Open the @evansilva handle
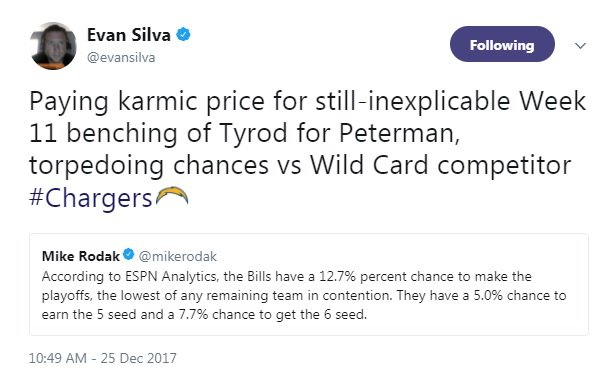Screen dimensions: 615x378 pyautogui.click(x=121, y=58)
